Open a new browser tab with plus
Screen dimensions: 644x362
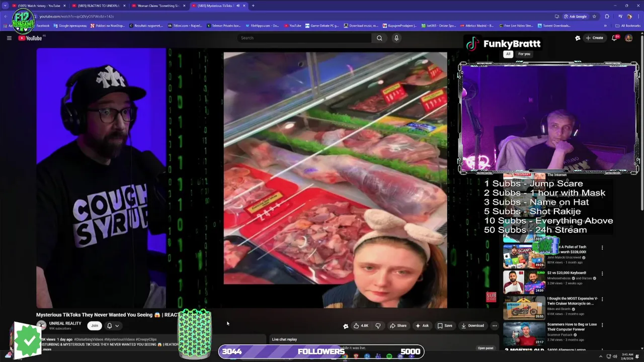[x=253, y=6]
